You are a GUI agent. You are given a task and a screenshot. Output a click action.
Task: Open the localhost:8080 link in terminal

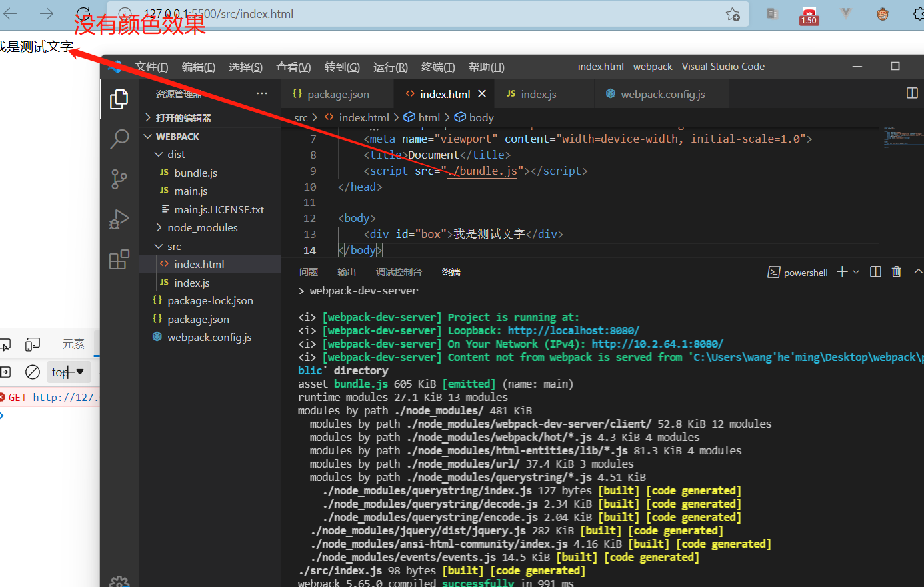pos(573,330)
